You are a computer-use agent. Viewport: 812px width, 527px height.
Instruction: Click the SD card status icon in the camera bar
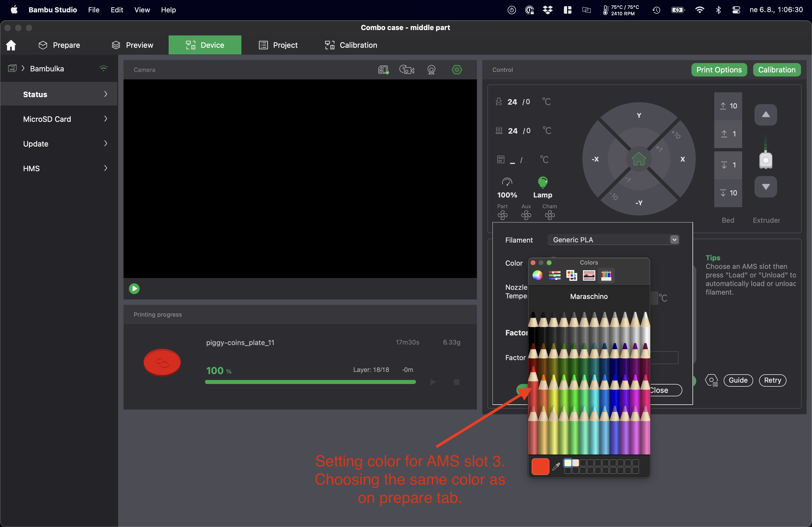click(x=383, y=70)
